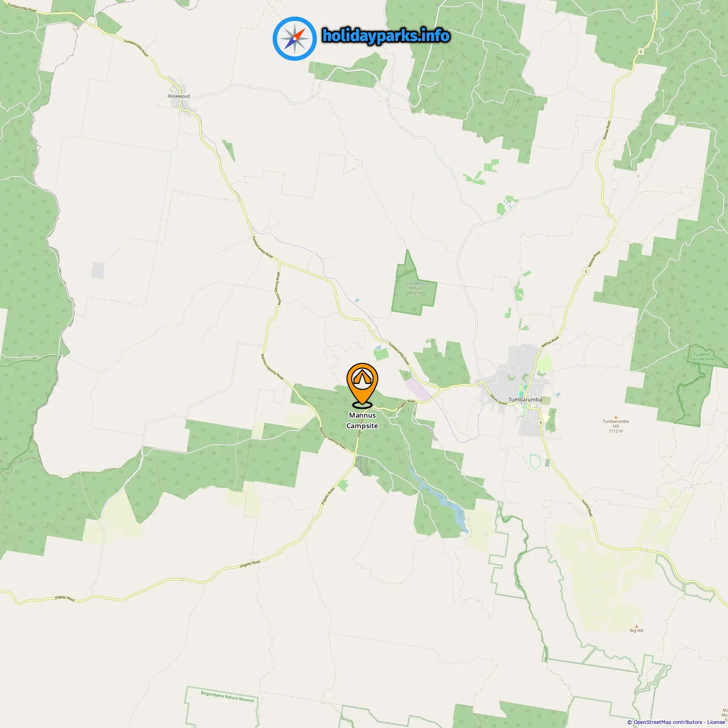Click the Eurabbie Flora Reserve label

point(702,357)
